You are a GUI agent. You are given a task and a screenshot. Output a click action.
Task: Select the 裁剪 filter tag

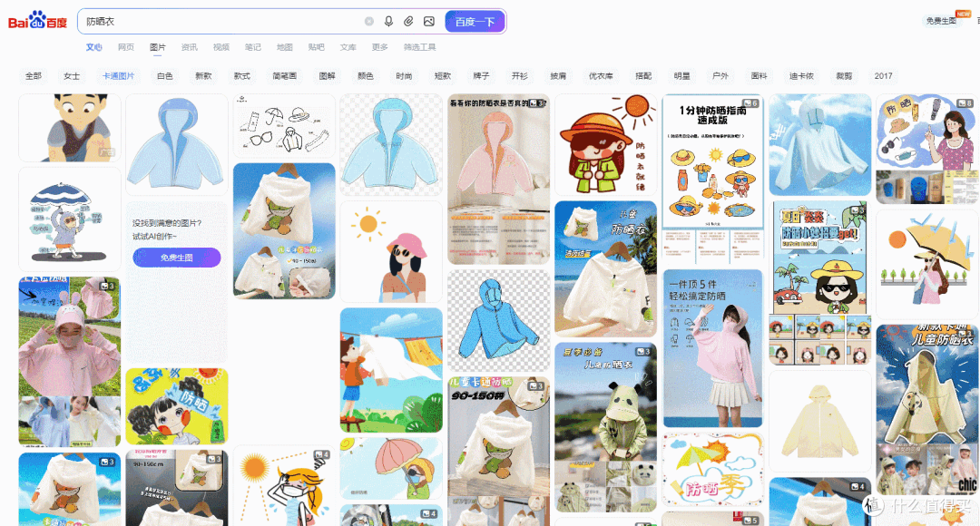click(x=844, y=75)
